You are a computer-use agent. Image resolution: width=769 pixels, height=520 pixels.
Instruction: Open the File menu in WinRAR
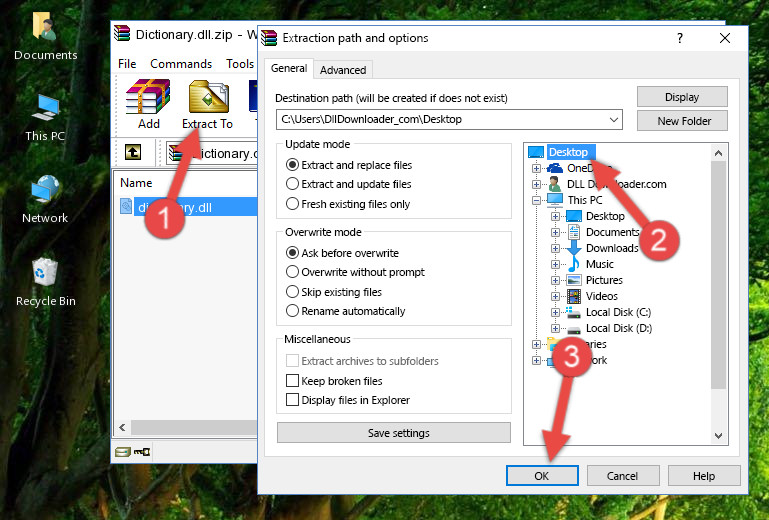point(127,64)
